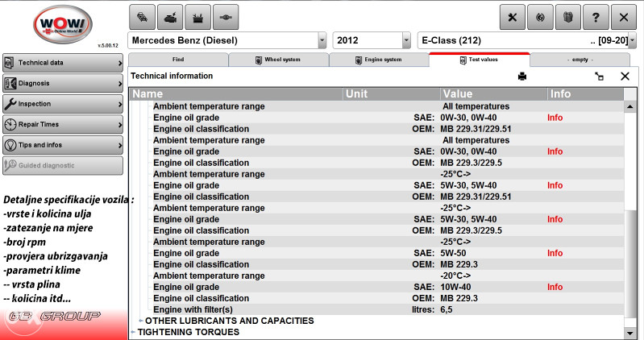Image resolution: width=644 pixels, height=340 pixels.
Task: Open the manufacturer dropdown Mercedes Benz (Diesel)
Action: click(322, 40)
